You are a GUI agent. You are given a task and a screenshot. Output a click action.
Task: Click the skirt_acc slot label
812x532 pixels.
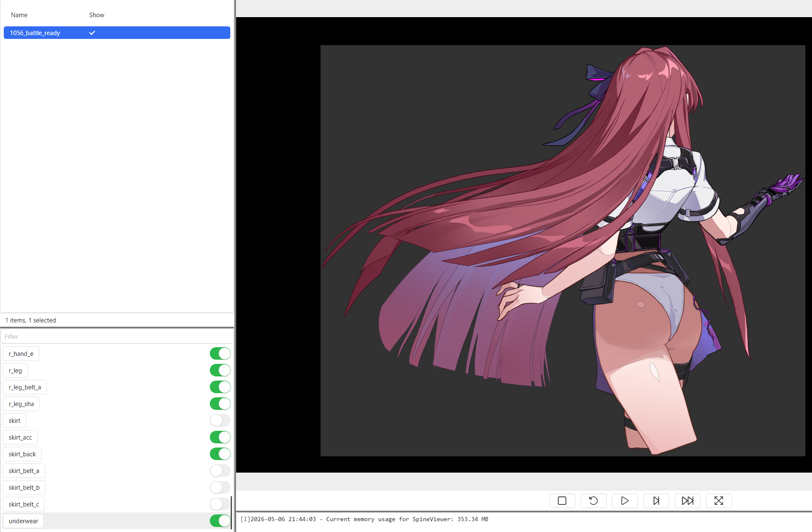click(x=20, y=437)
